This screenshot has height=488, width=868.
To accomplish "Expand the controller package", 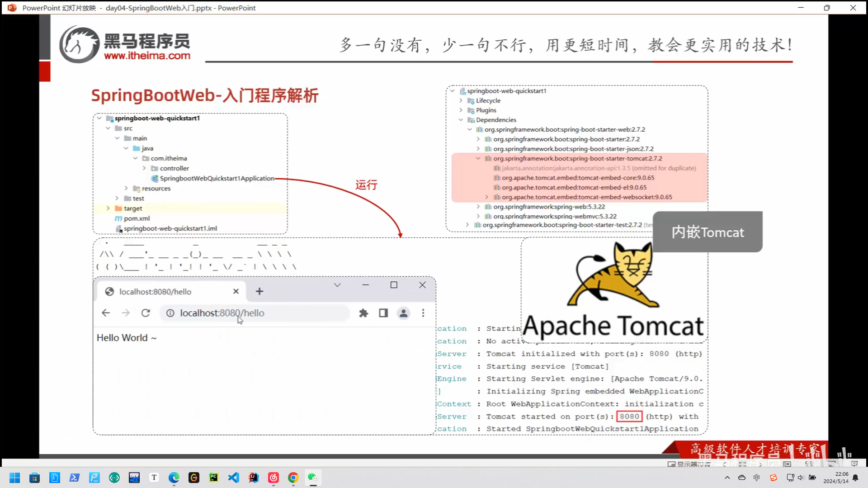I will 144,168.
